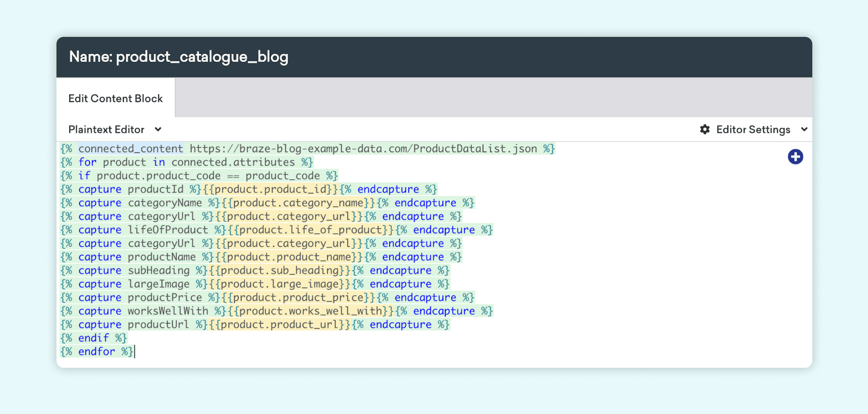Click the 'if product.product_code' condition line
The width and height of the screenshot is (868, 414).
[199, 176]
